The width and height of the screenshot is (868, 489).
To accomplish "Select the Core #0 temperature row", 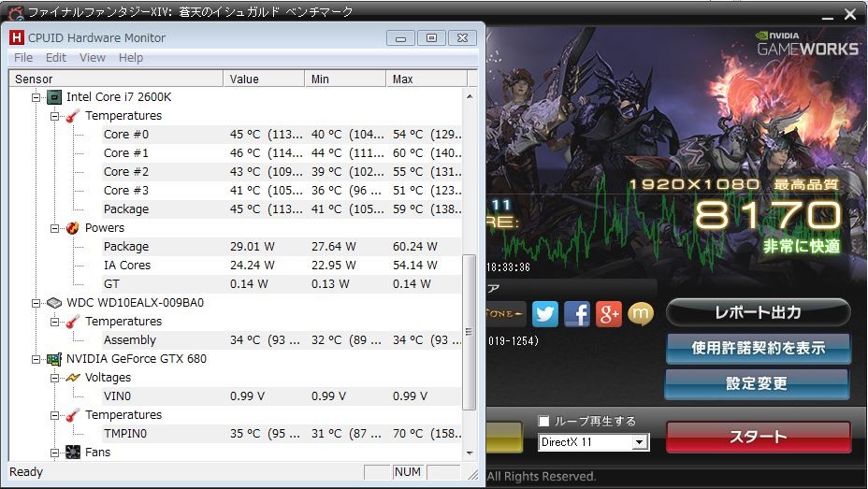I will 282,135.
